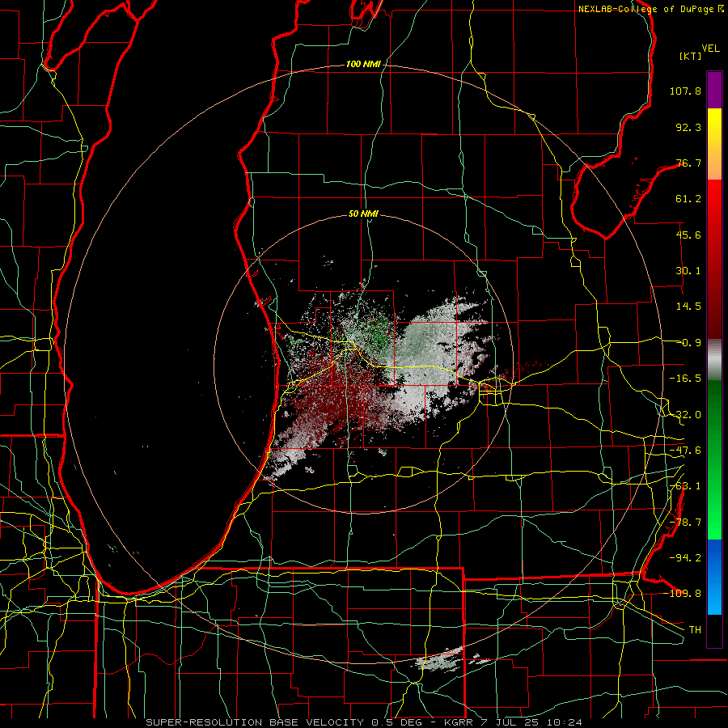Click the Super-Resolution Base Velocity caption

[363, 722]
